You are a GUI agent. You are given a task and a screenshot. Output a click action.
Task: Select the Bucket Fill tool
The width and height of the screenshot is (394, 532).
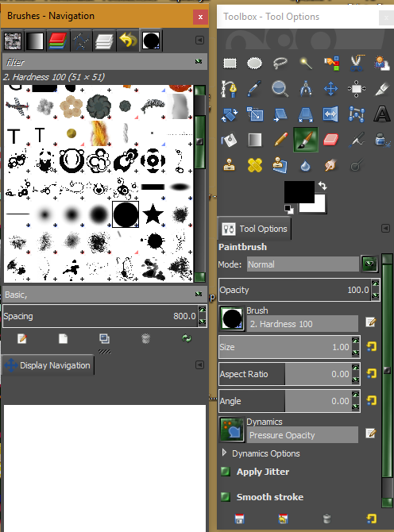click(x=229, y=140)
